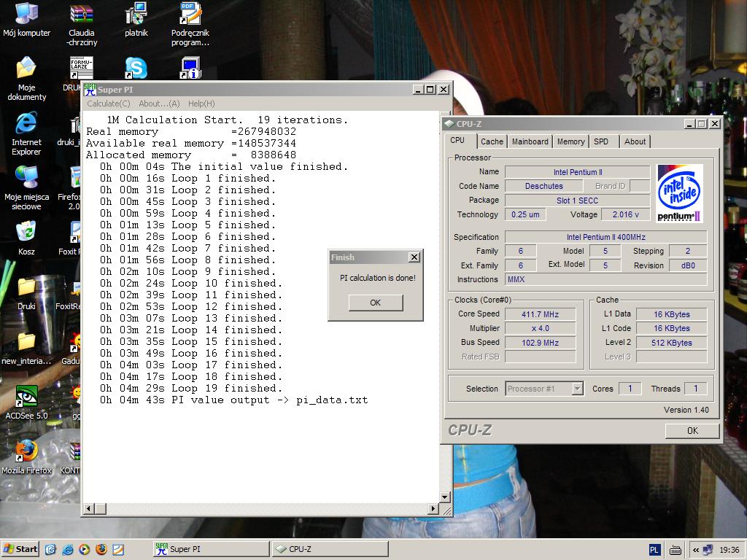Minimize the Super PI window
Screen dimensions: 747x560
point(418,90)
